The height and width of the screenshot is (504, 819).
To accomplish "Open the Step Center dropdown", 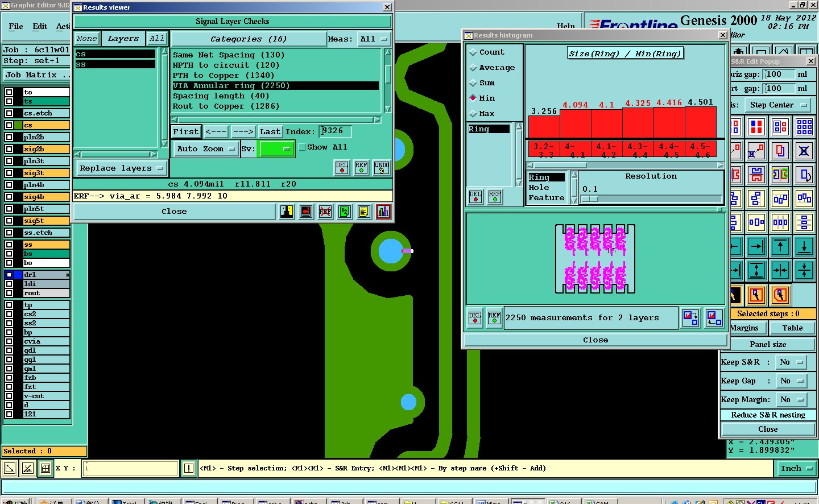I will tap(777, 105).
